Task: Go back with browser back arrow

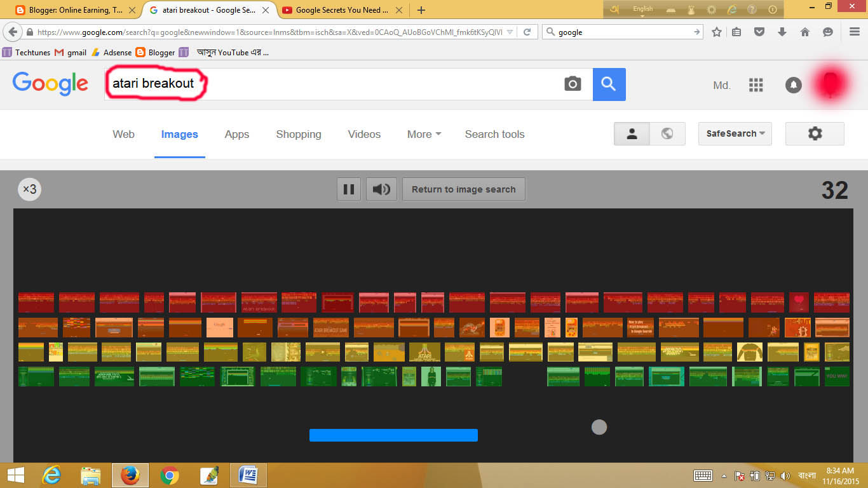Action: pos(12,32)
